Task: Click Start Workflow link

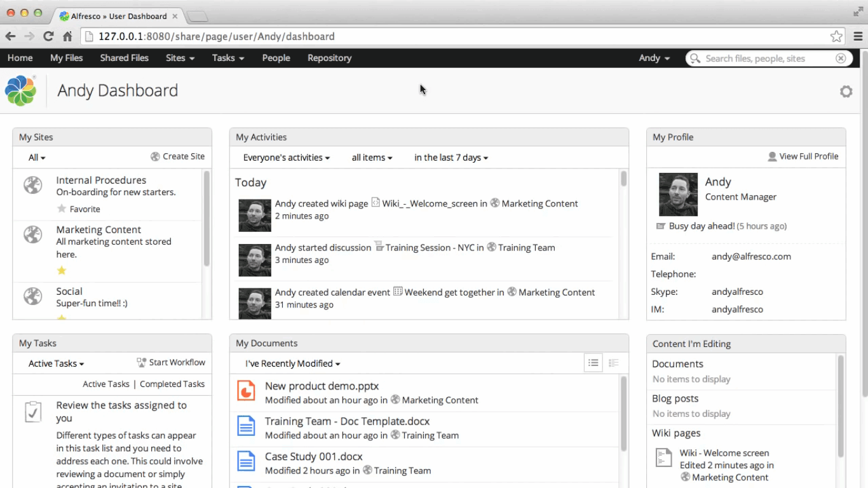Action: 171,362
